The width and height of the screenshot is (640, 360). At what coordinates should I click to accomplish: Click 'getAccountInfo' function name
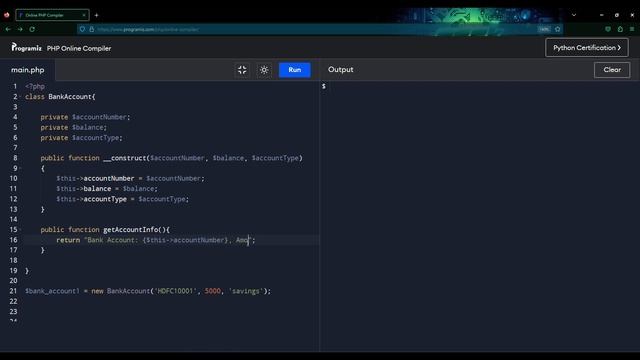tap(131, 230)
